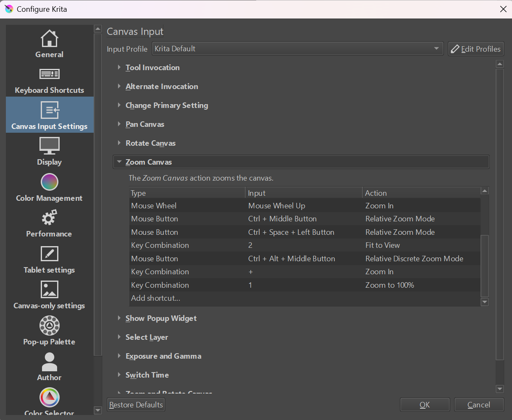Select the Zoom to 100% action
512x420 pixels.
[422, 285]
